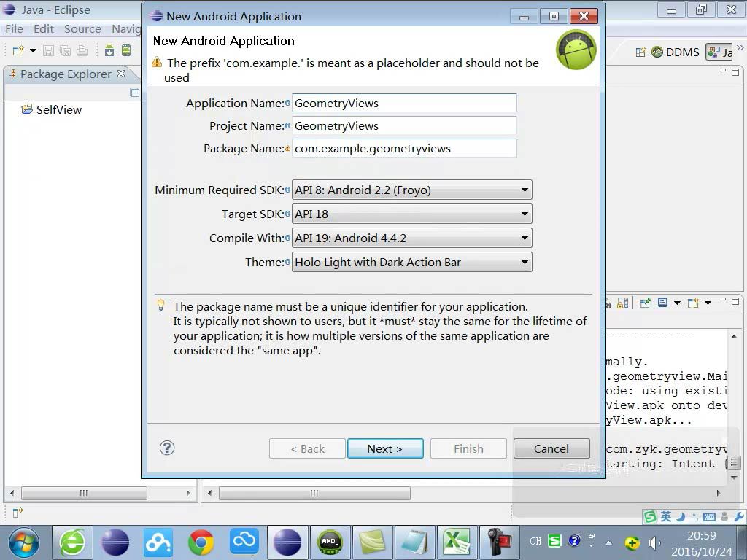747x560 pixels.
Task: Click the New wizard toolbar icon in Eclipse
Action: [18, 50]
